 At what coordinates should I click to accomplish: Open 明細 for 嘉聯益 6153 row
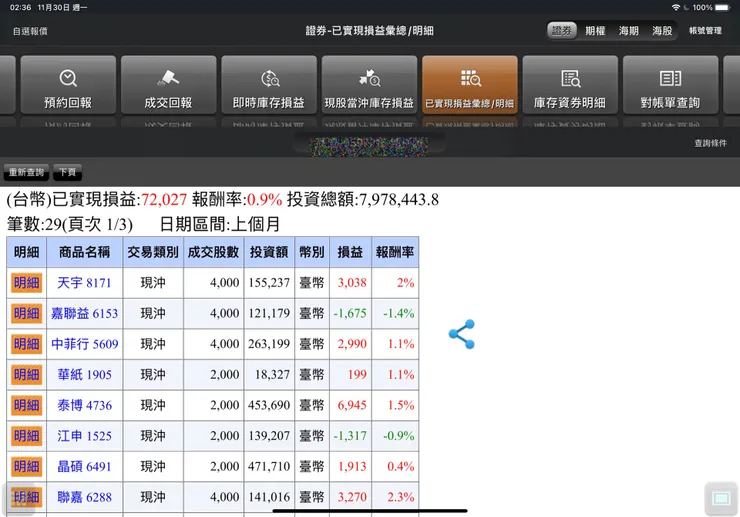click(26, 314)
